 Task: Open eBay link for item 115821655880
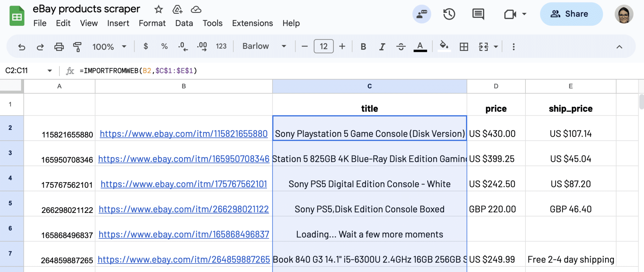[184, 134]
